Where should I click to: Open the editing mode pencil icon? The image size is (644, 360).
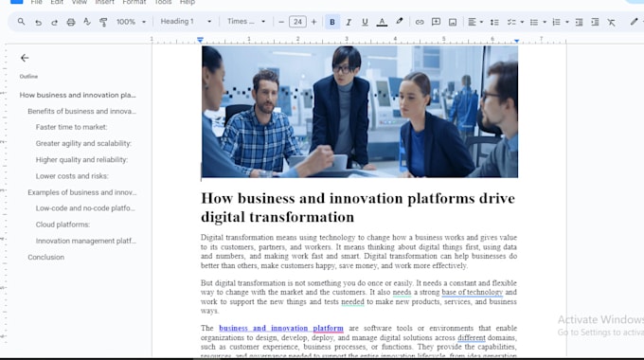click(x=634, y=22)
